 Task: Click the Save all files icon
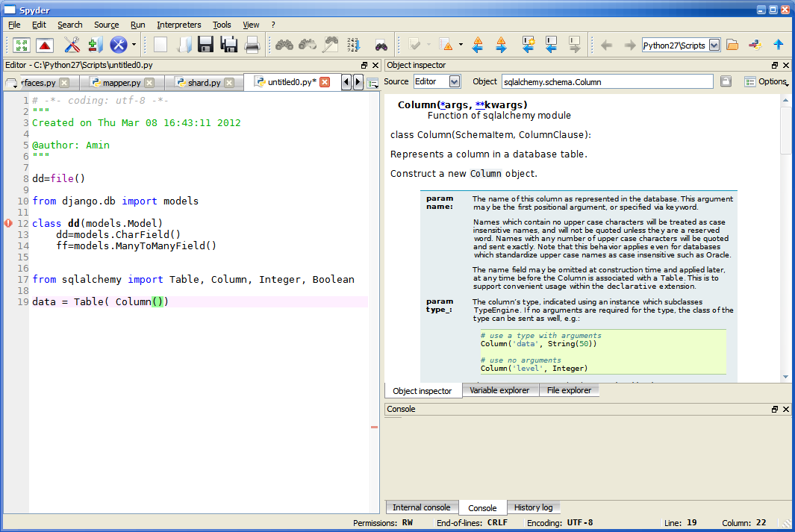click(x=229, y=45)
